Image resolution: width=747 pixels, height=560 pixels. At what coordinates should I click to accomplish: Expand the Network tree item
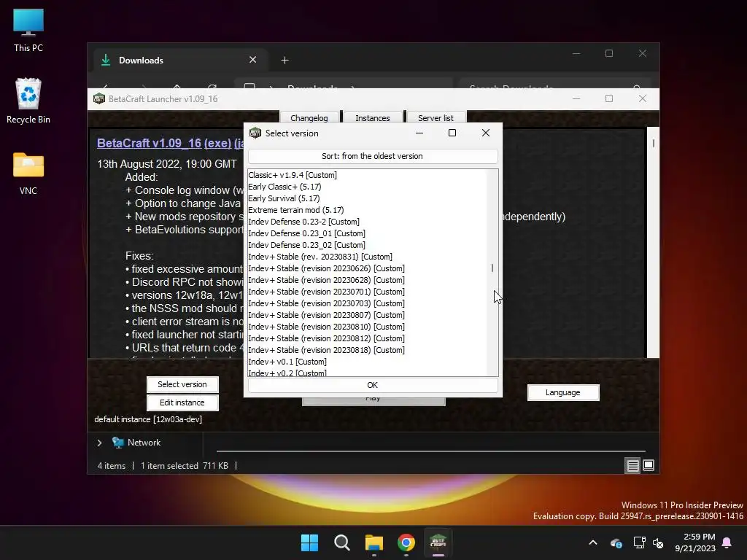click(x=99, y=443)
